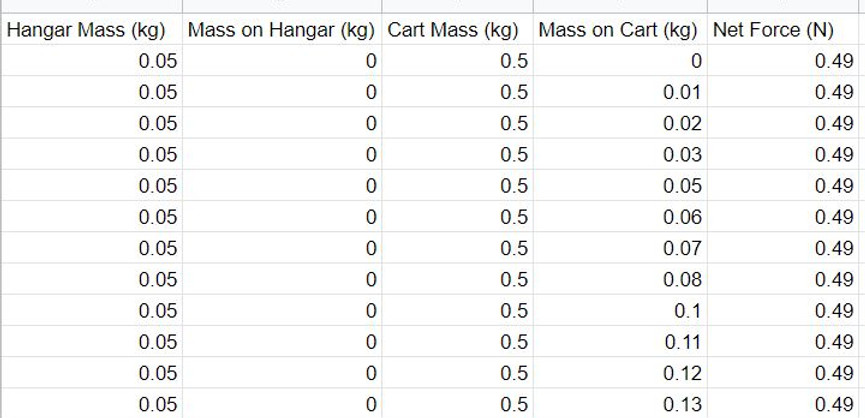Select the Cart Mass (kg) header cell
This screenshot has width=865, height=418.
(x=457, y=29)
